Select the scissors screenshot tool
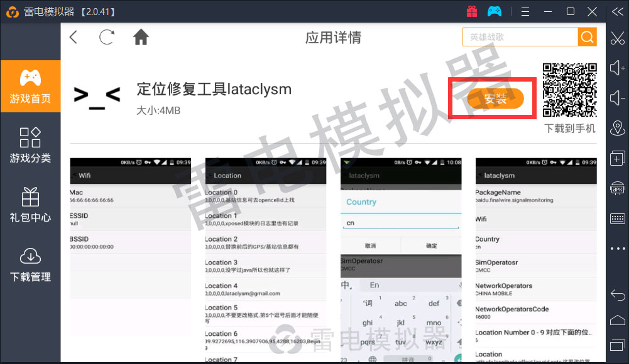Image resolution: width=629 pixels, height=364 pixels. coord(617,37)
